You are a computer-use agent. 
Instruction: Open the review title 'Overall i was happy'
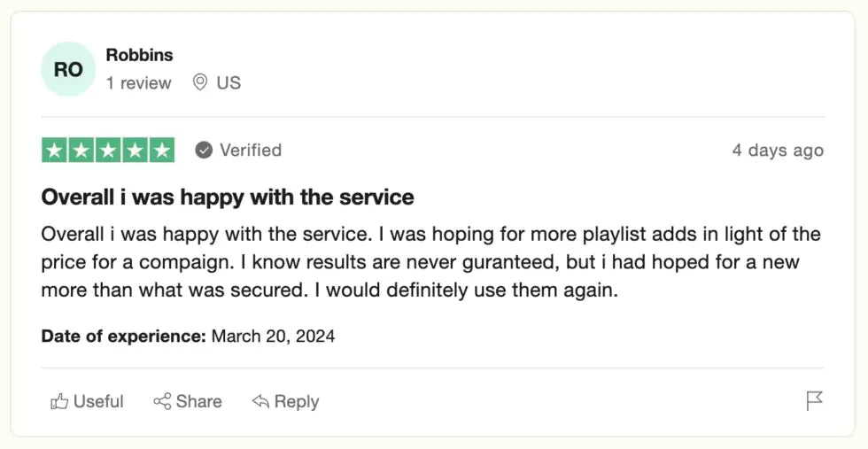pyautogui.click(x=228, y=197)
